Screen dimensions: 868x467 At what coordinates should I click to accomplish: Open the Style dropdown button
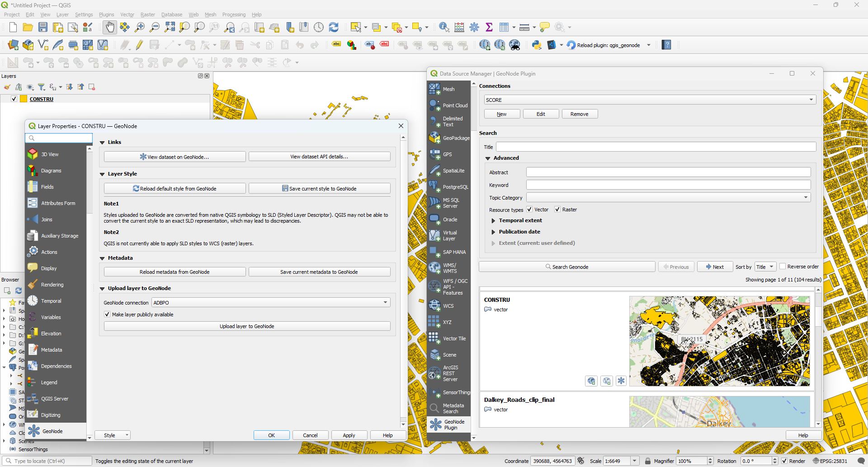(x=113, y=435)
